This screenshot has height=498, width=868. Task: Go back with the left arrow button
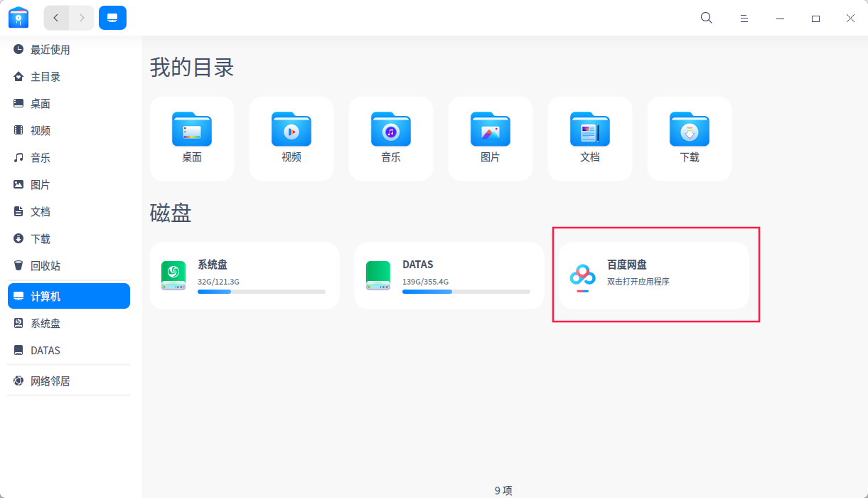(56, 18)
